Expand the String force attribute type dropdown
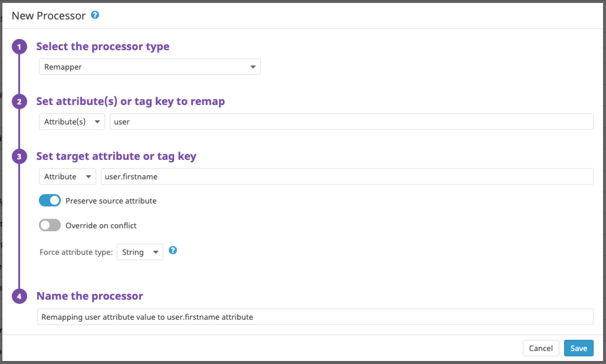606x364 pixels. [140, 252]
